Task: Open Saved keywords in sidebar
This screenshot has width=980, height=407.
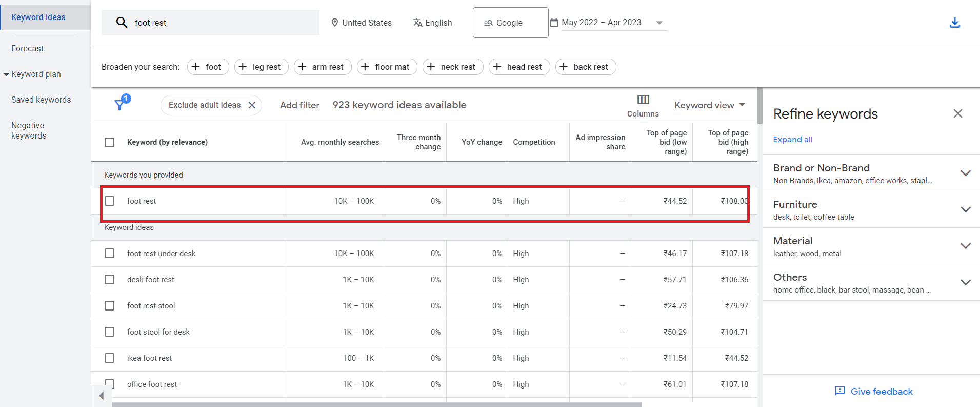Action: 41,100
